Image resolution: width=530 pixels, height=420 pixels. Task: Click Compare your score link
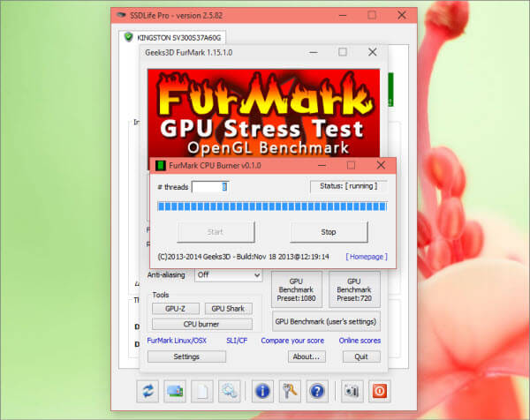click(x=292, y=341)
